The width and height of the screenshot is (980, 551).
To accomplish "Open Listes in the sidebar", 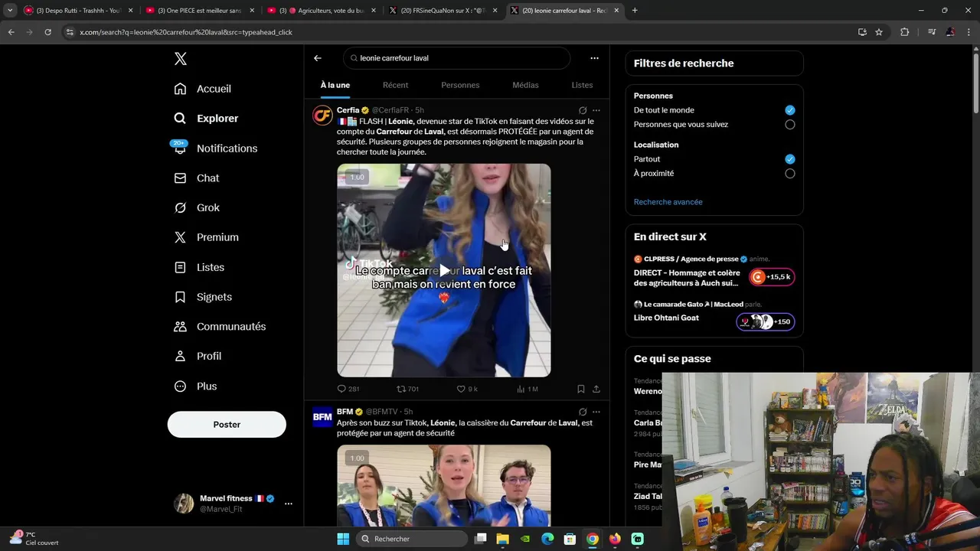I will click(x=200, y=267).
